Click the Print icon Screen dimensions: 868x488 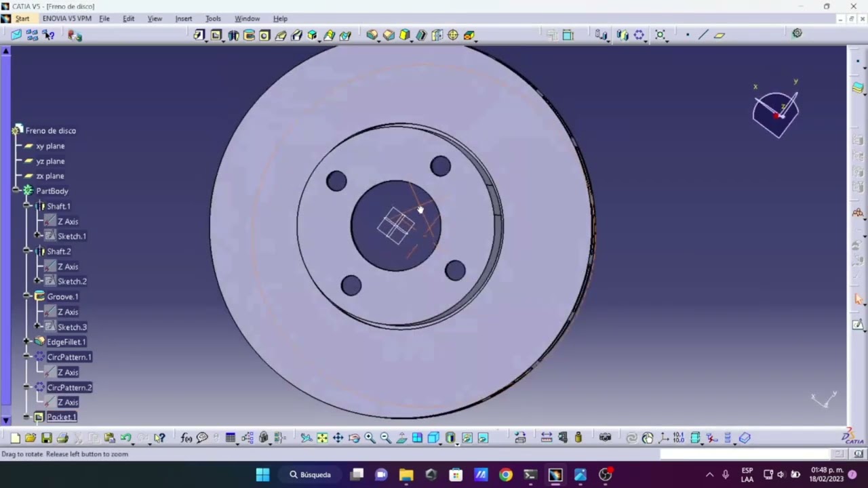pyautogui.click(x=62, y=438)
